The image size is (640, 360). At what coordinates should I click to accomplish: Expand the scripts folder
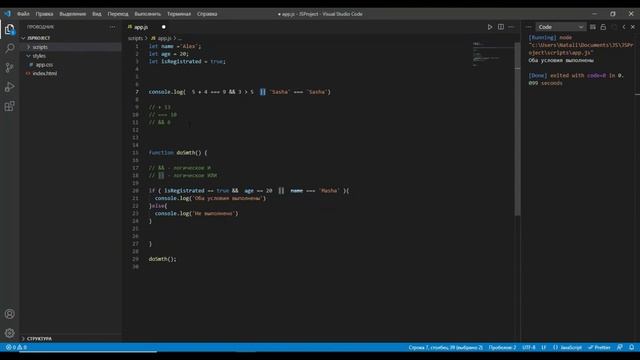click(40, 47)
